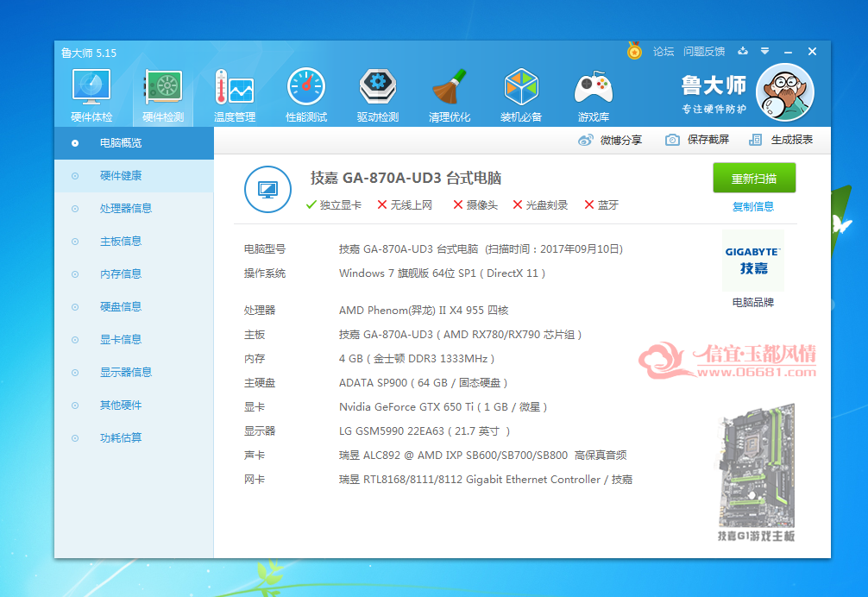Viewport: 868px width, 597px height.
Task: Click the 无线上网 feature status
Action: click(x=405, y=204)
